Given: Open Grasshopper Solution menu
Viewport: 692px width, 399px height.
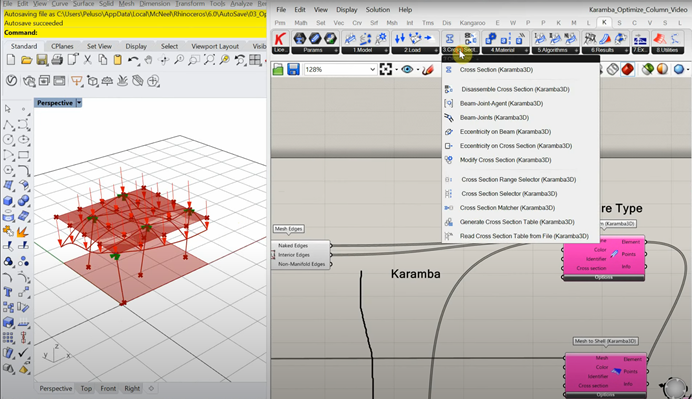Looking at the screenshot, I should point(378,9).
